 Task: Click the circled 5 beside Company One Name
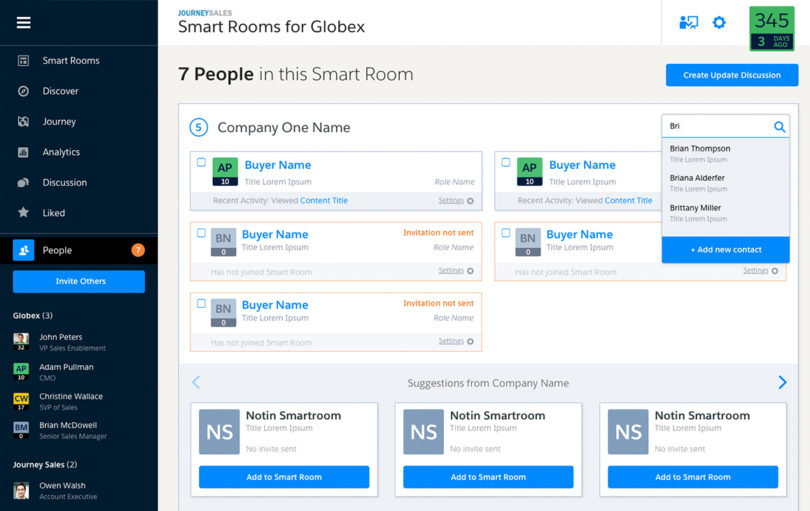click(x=198, y=127)
